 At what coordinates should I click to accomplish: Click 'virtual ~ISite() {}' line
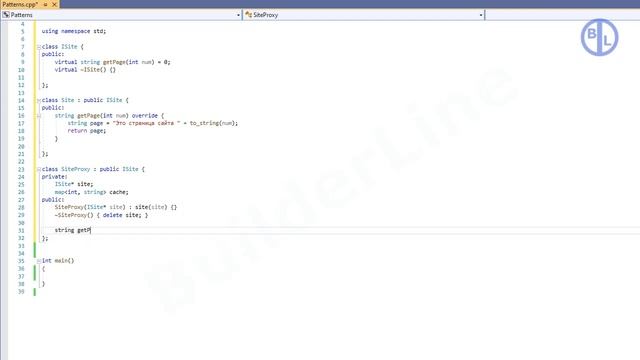[85, 70]
